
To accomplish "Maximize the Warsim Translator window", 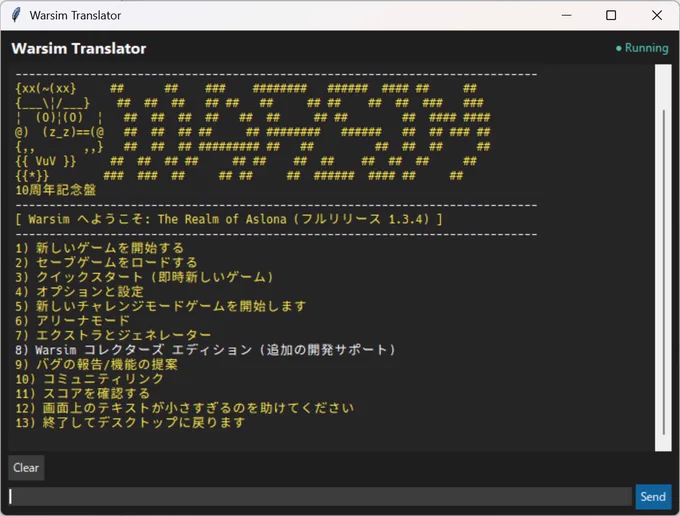I will (x=611, y=15).
